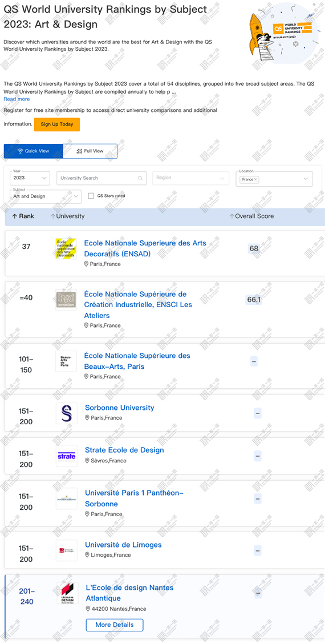This screenshot has width=325, height=644.
Task: Click the overall score 66.1 value
Action: point(254,300)
